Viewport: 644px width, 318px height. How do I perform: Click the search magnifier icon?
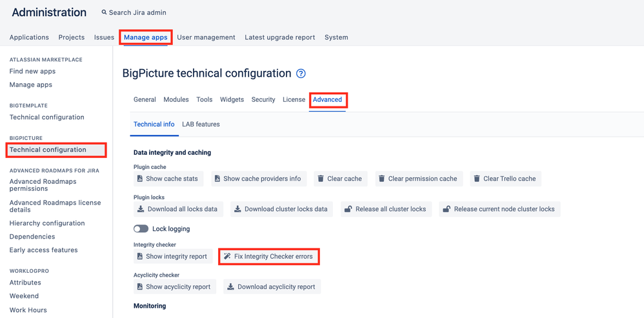pos(105,13)
